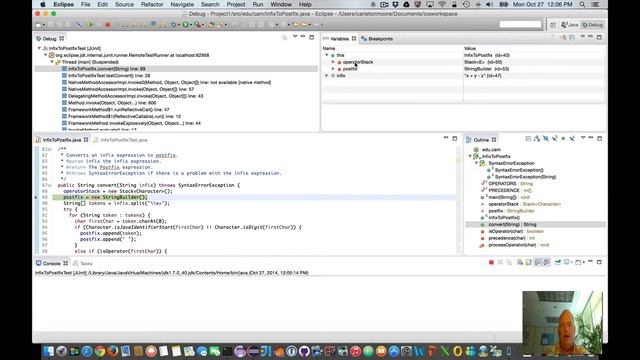Switch to the Java perspective button
The height and width of the screenshot is (360, 640).
[569, 25]
